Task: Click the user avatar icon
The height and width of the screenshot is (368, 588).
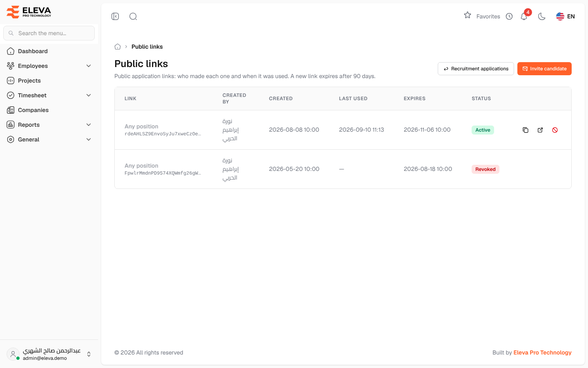Action: 13,354
